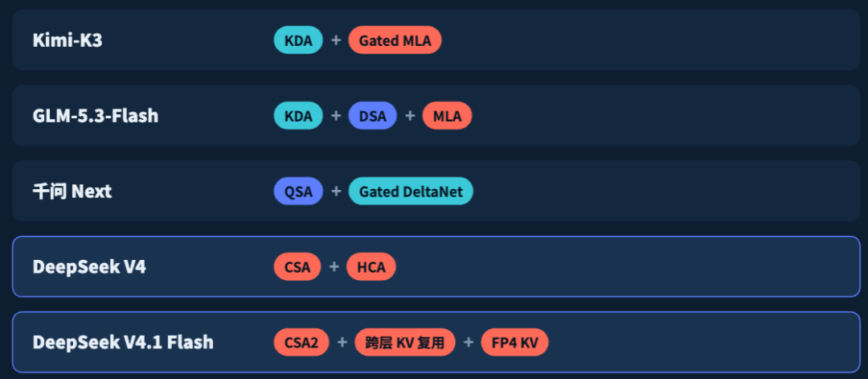Click the 千问 Next model name
This screenshot has width=868, height=379.
(72, 192)
